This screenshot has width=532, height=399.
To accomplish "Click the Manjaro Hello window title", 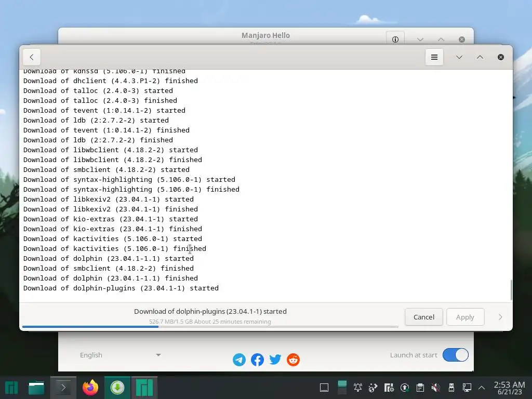I will pyautogui.click(x=265, y=35).
